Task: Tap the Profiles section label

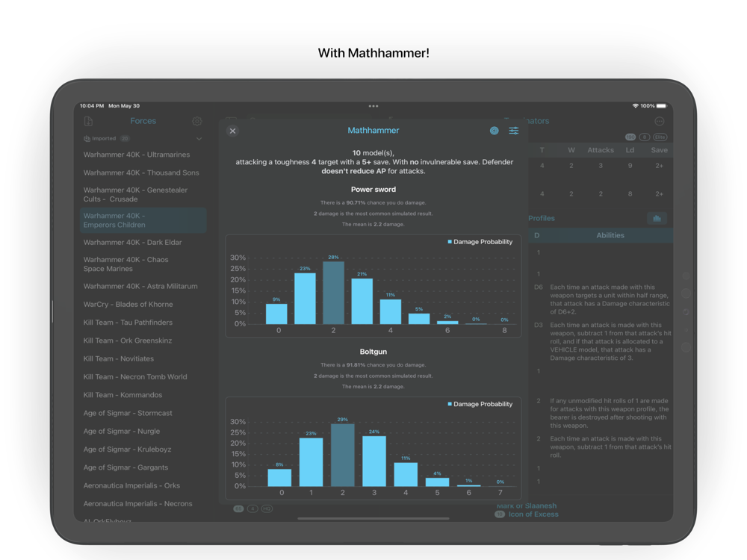Action: (542, 218)
